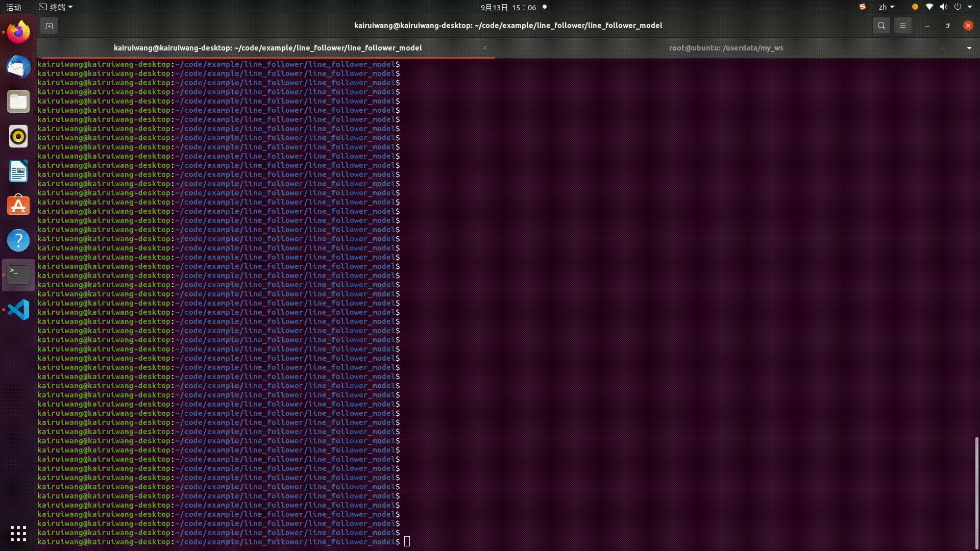980x551 pixels.
Task: Open the terminal hamburger menu
Action: point(903,26)
